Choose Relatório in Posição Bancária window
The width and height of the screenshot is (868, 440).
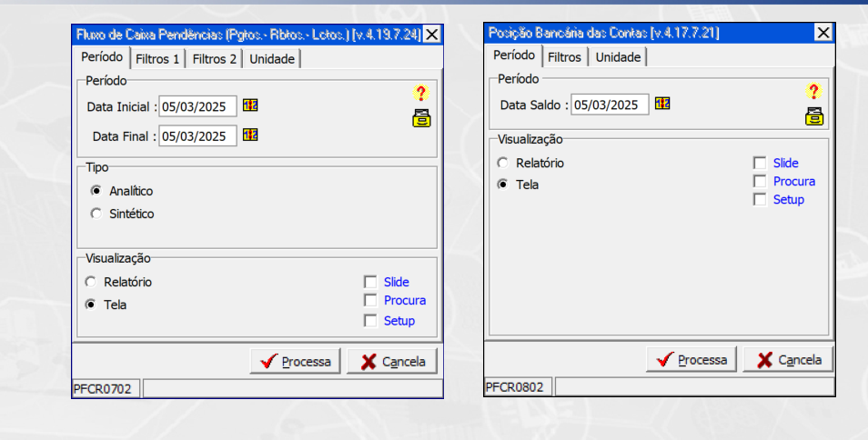click(502, 164)
